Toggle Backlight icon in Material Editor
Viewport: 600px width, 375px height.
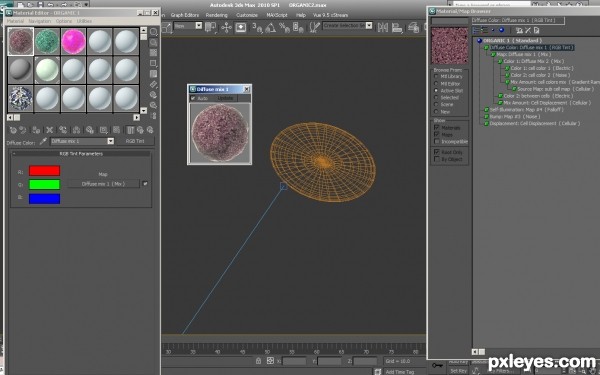point(153,42)
